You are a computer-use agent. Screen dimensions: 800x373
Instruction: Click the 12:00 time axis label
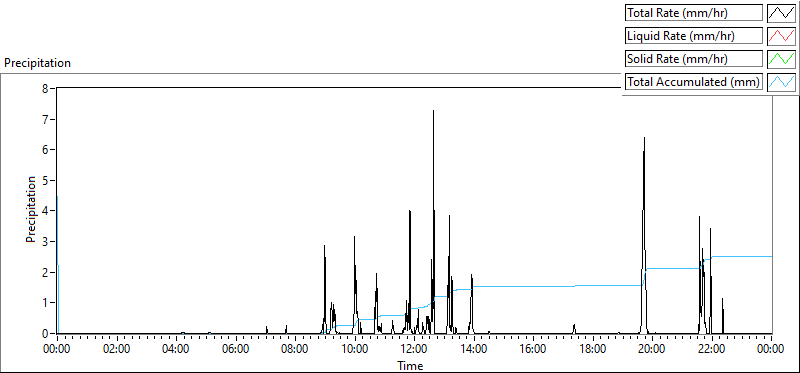(414, 349)
